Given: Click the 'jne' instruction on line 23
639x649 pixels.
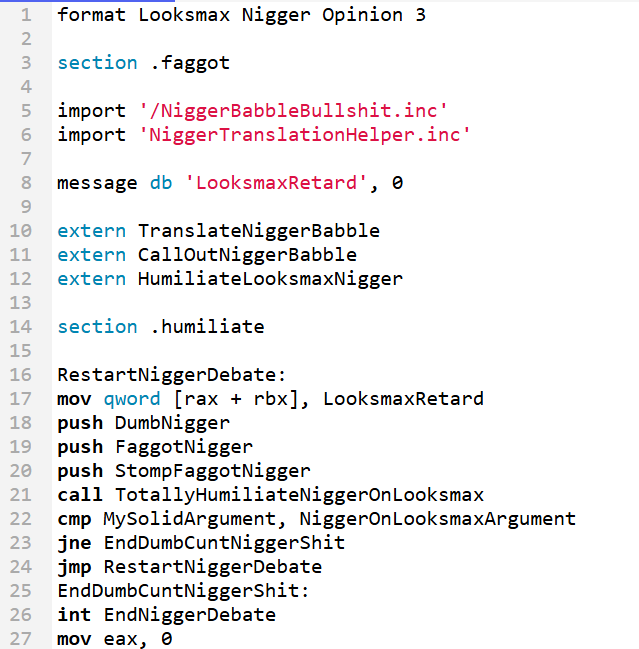Looking at the screenshot, I should tap(74, 544).
